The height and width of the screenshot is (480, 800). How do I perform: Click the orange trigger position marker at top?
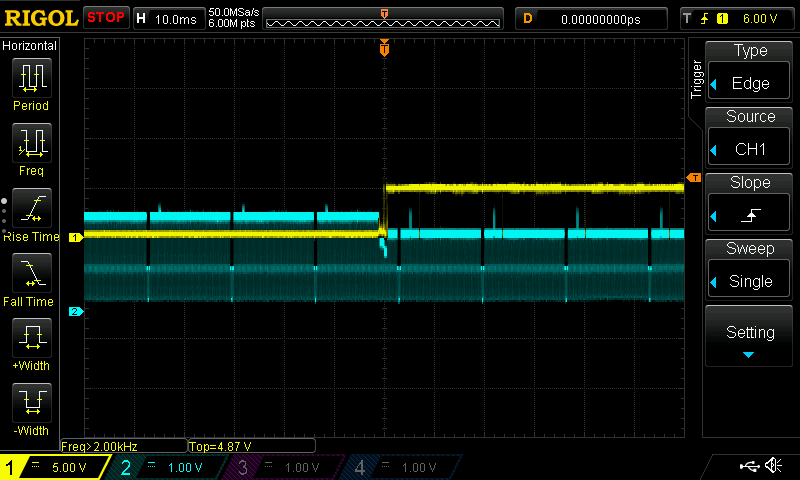point(384,48)
